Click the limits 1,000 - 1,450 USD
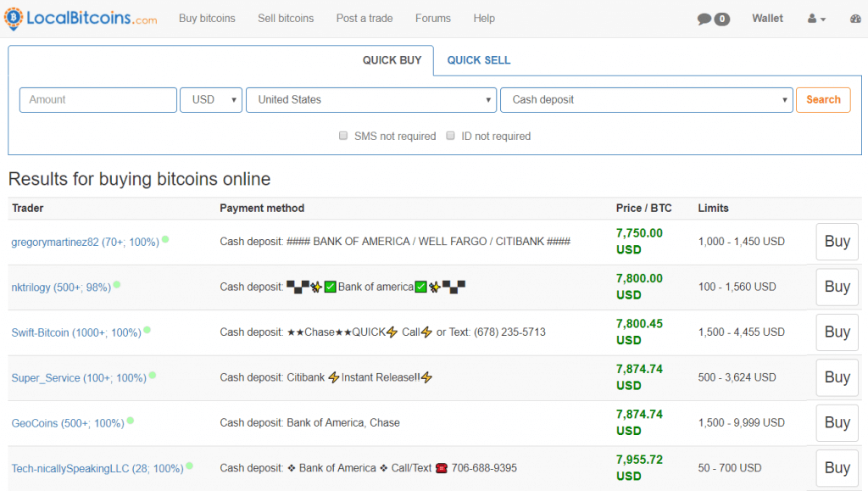 (x=741, y=242)
